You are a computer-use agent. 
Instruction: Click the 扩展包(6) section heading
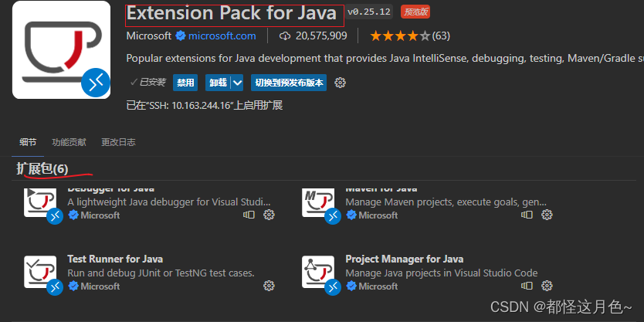[x=42, y=169]
